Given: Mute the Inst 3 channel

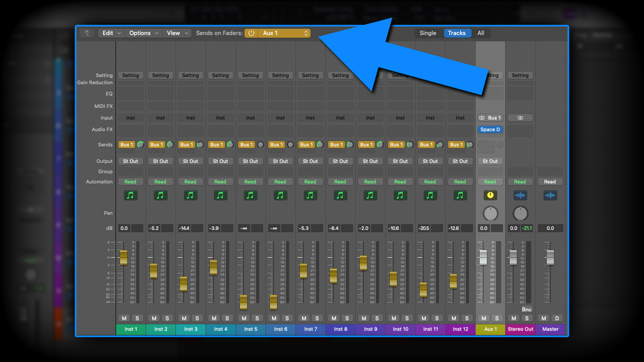Looking at the screenshot, I should 184,318.
